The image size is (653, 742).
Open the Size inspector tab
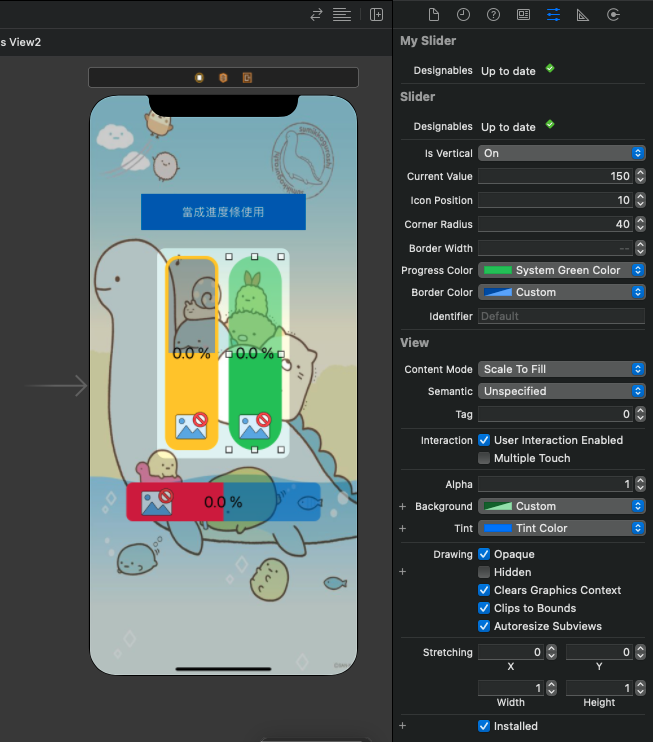582,15
